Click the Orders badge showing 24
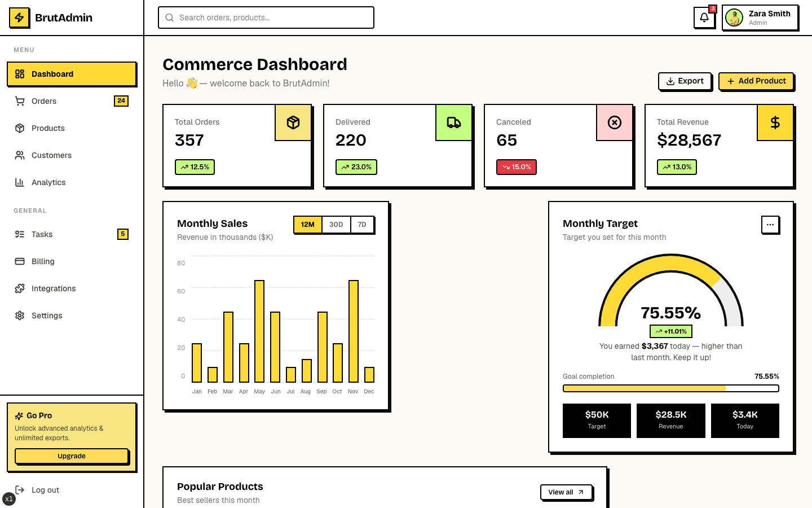The height and width of the screenshot is (508, 812). (121, 101)
